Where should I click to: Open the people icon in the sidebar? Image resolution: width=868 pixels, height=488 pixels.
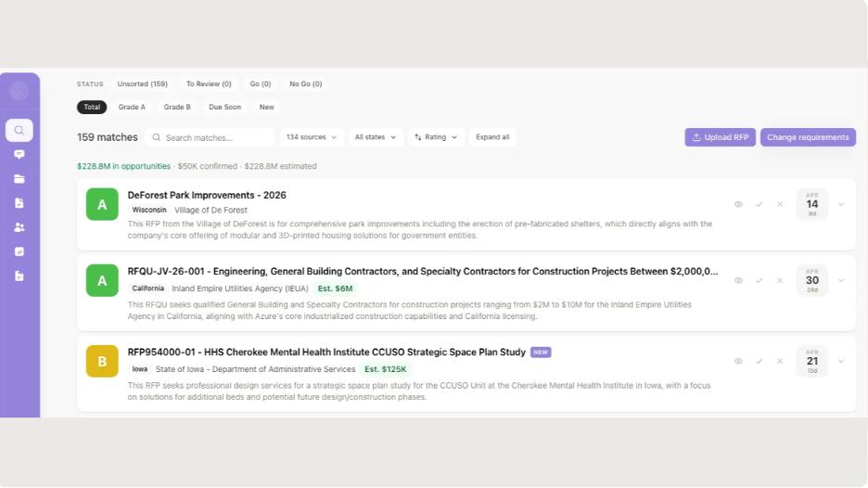(x=19, y=227)
